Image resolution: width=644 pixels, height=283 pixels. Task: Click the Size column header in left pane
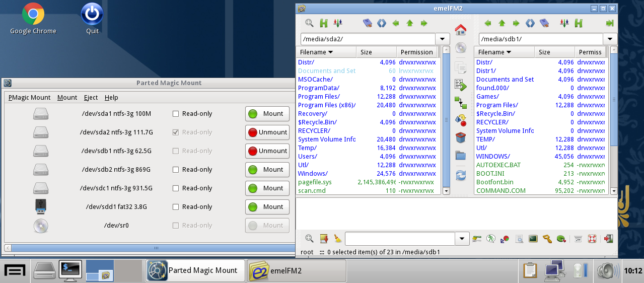click(x=376, y=52)
